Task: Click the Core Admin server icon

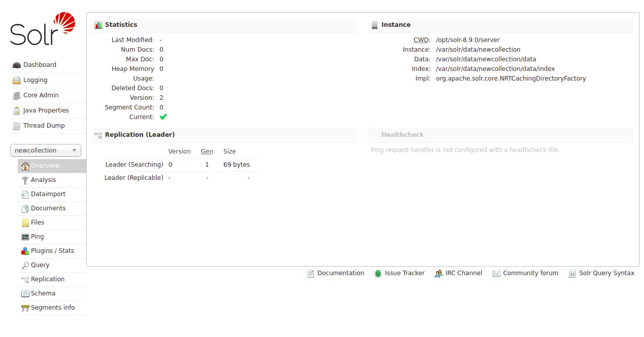Action: 17,95
